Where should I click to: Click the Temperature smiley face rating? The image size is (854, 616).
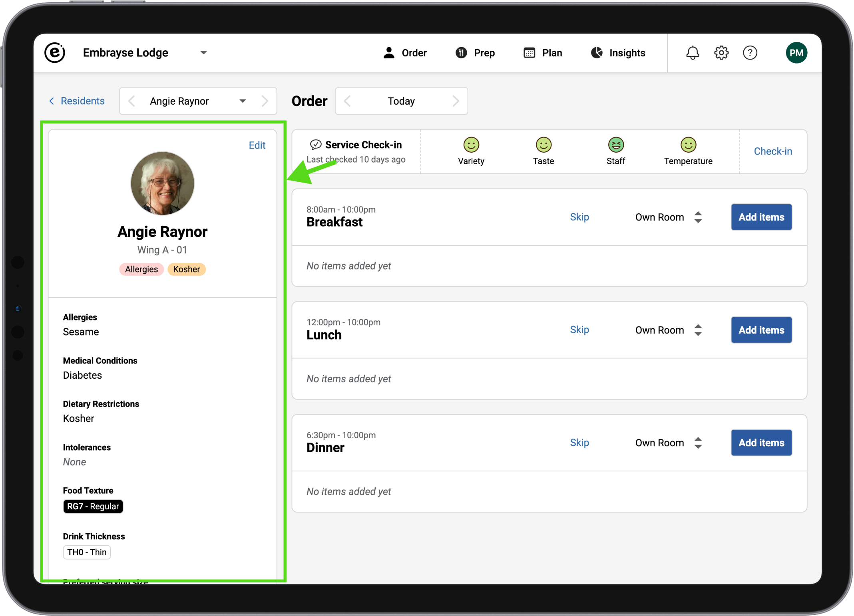[688, 145]
